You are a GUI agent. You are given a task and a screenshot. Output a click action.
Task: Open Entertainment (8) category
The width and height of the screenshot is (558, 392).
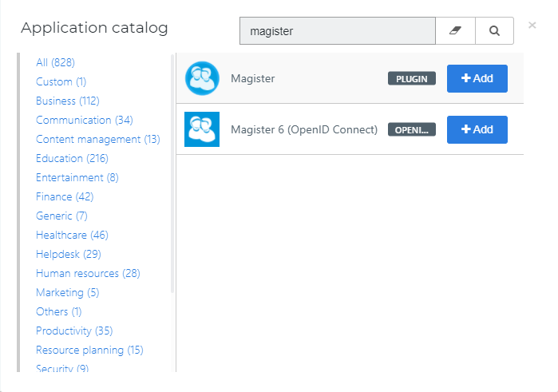point(77,178)
